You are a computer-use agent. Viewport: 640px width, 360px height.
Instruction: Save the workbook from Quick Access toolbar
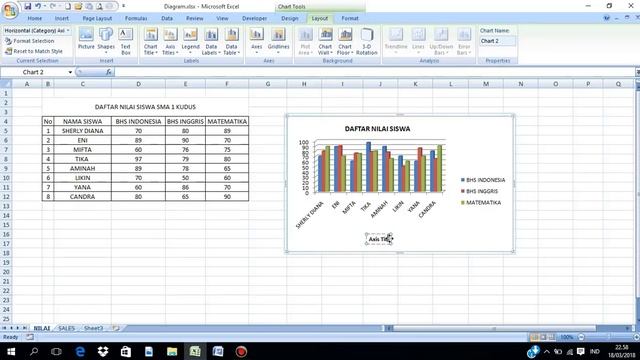28,6
